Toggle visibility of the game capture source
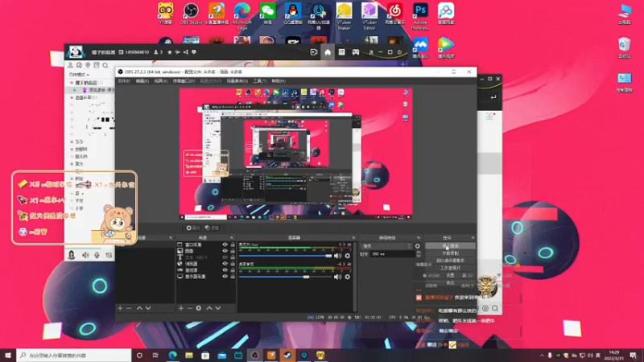 pyautogui.click(x=225, y=270)
